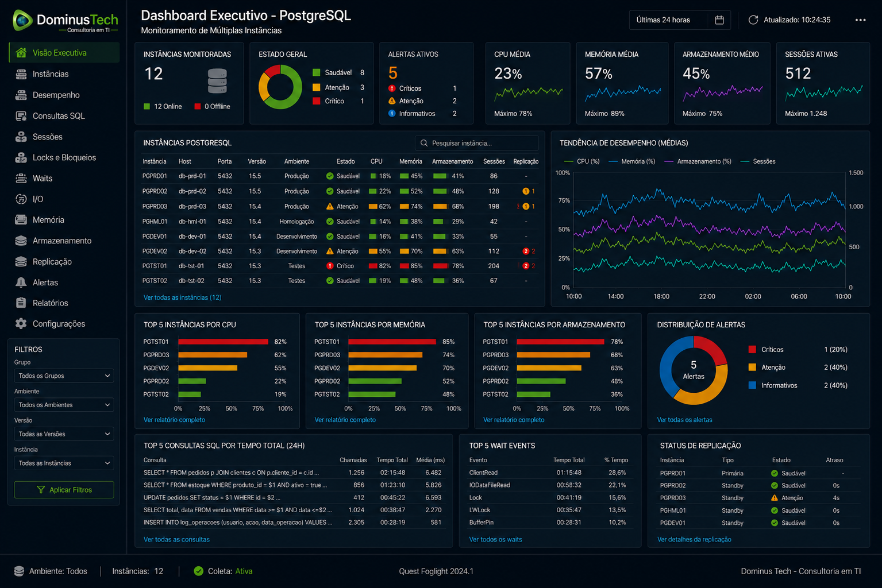Click the search magnifier icon
882x588 pixels.
[424, 143]
